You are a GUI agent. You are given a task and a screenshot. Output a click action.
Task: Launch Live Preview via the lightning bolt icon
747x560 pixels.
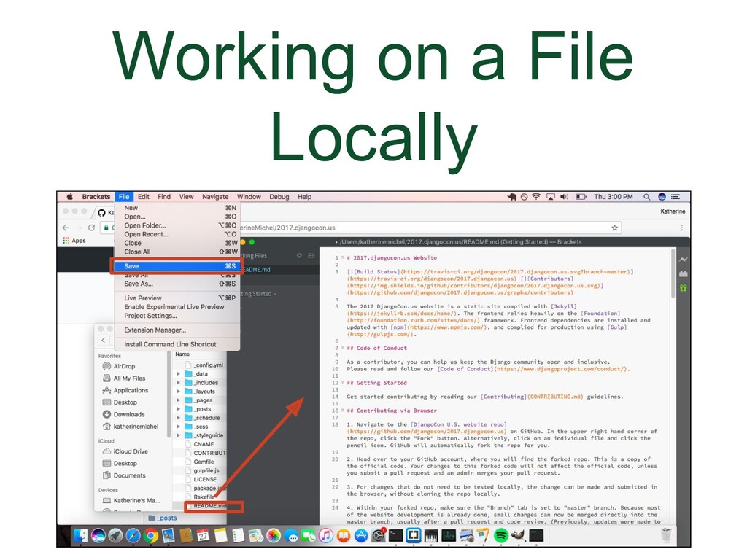(683, 259)
